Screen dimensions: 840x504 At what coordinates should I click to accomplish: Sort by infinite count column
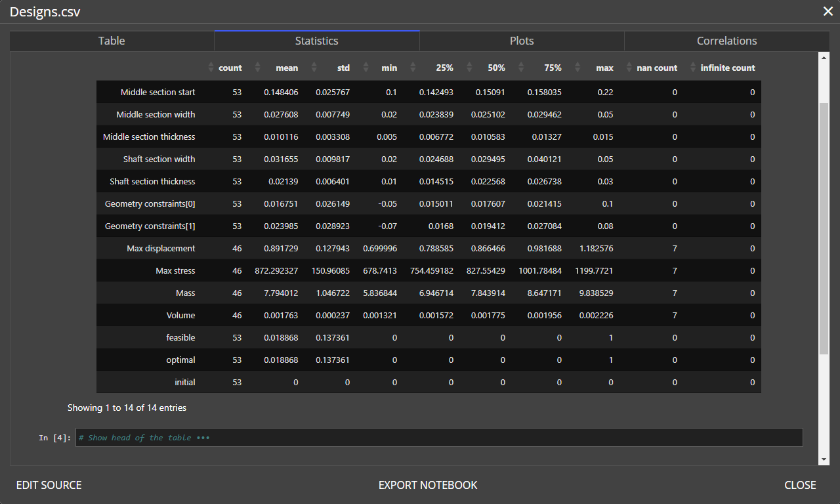point(727,68)
